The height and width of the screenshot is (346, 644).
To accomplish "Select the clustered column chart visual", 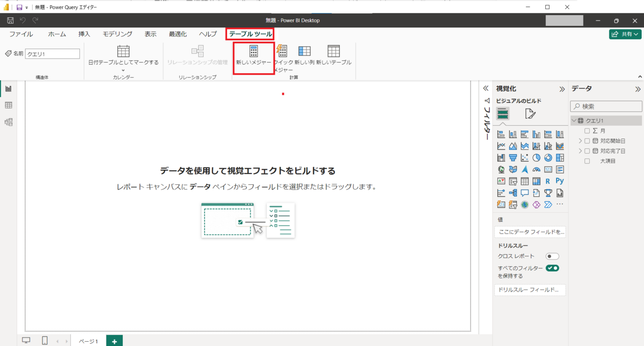I will (x=536, y=134).
